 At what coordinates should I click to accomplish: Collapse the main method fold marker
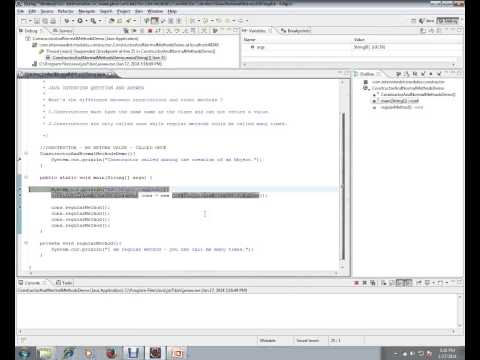(x=26, y=177)
